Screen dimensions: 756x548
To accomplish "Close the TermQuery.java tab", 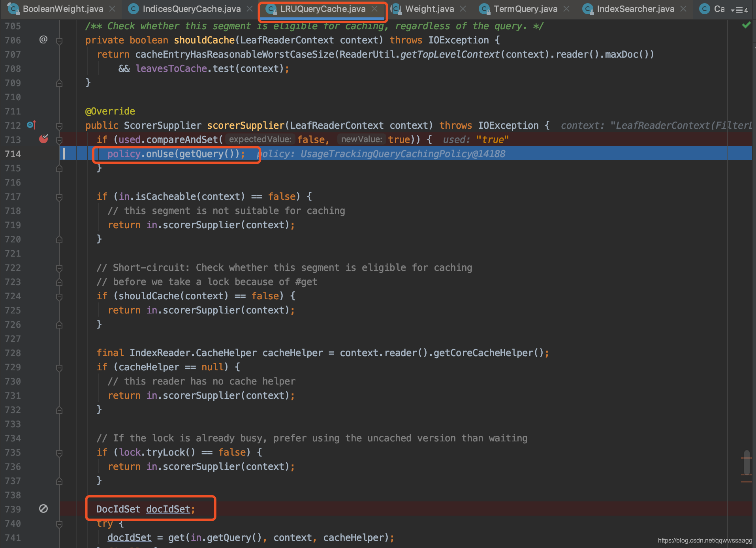I will tap(566, 9).
